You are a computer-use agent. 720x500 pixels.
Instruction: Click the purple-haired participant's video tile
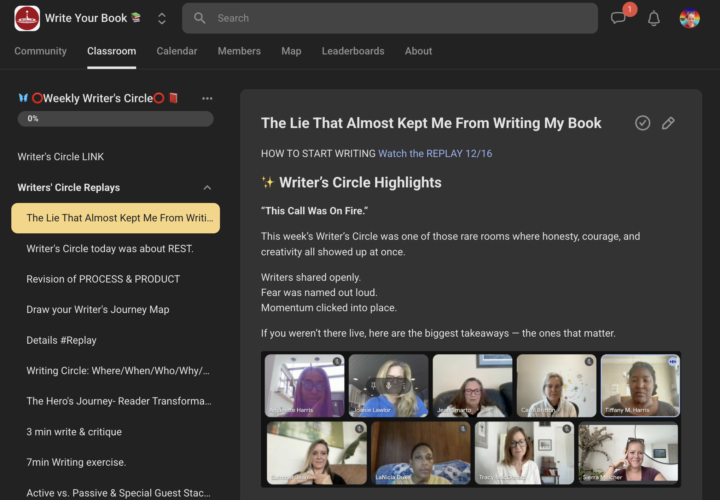tap(304, 386)
